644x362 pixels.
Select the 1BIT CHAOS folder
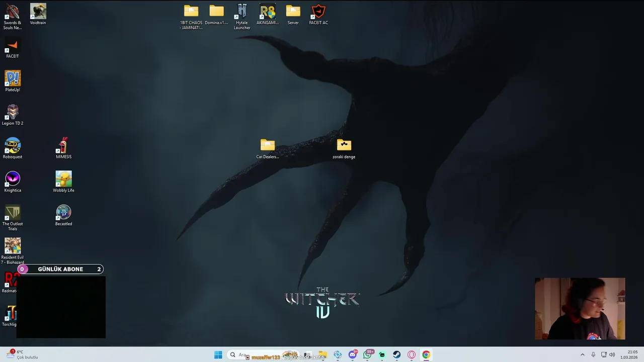(x=191, y=17)
